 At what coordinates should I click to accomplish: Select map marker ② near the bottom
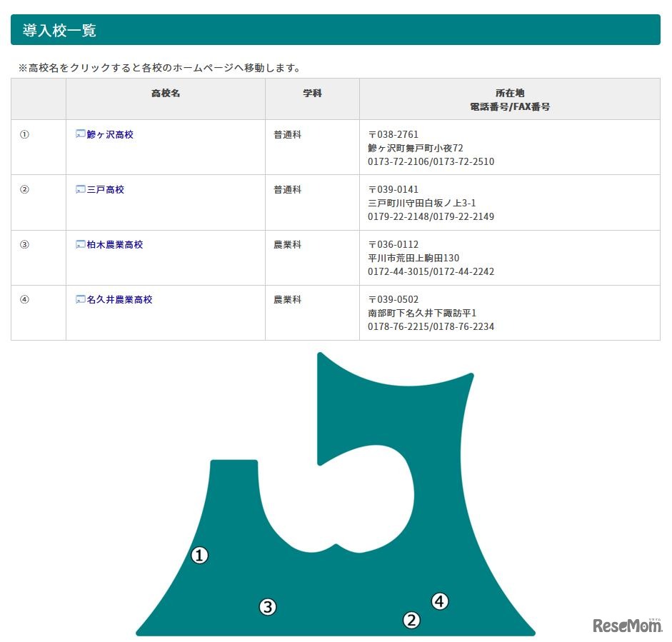[x=412, y=621]
